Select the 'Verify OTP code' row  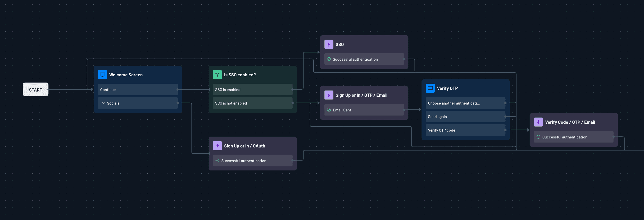(465, 130)
